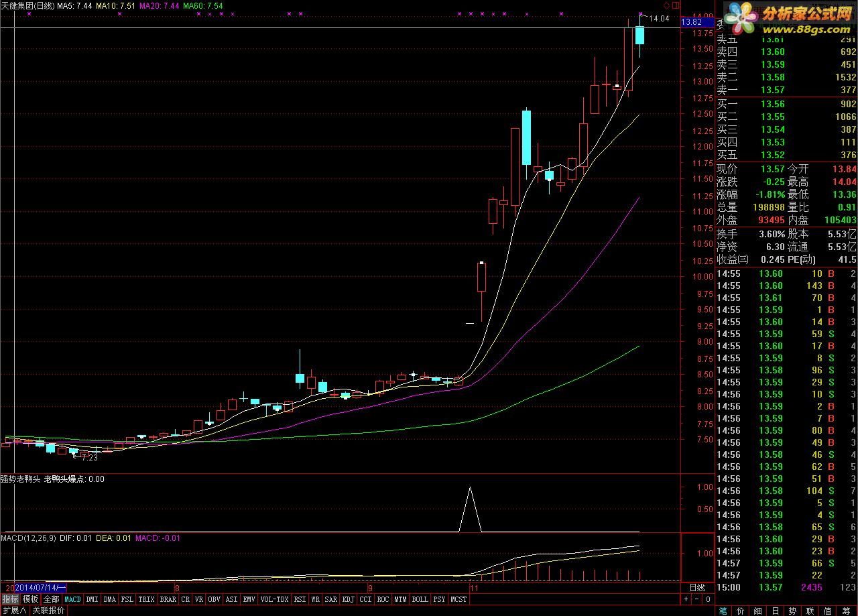858x616 pixels.
Task: Switch to the DMI indicator
Action: coord(92,599)
